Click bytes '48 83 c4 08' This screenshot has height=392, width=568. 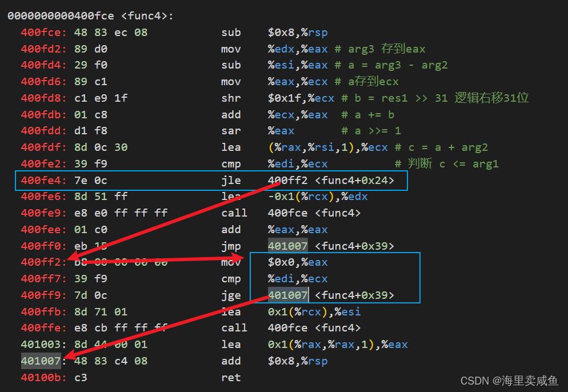(111, 361)
